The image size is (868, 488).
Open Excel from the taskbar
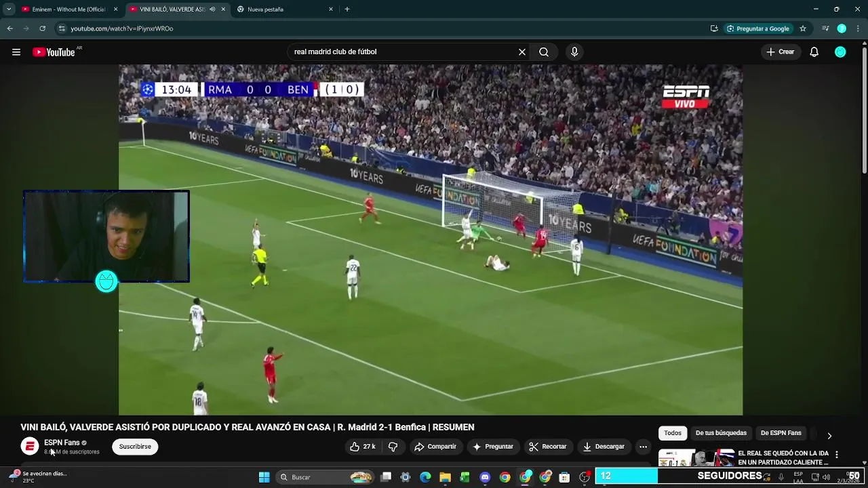click(x=465, y=477)
